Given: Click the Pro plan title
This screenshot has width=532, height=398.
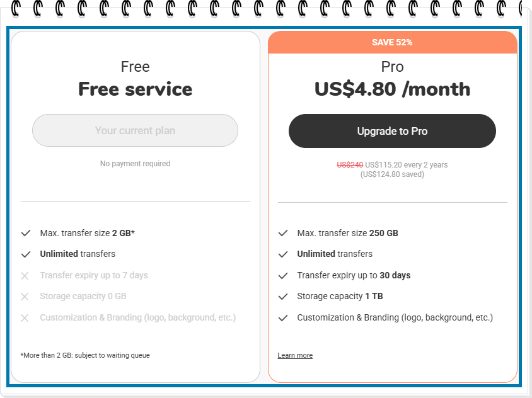Looking at the screenshot, I should click(392, 67).
